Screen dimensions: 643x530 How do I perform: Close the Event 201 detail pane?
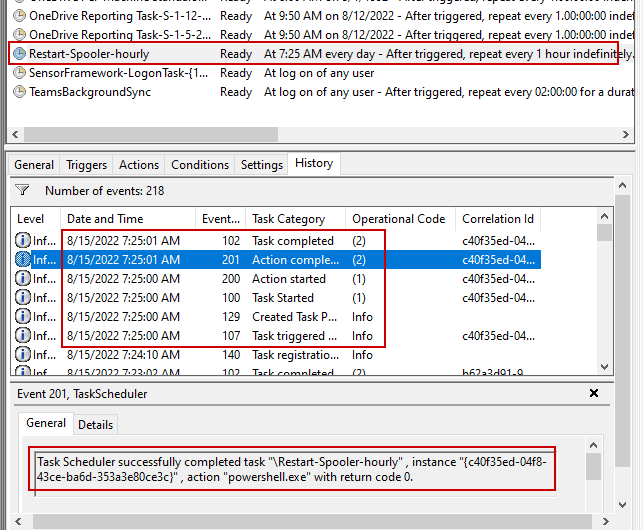pos(594,394)
